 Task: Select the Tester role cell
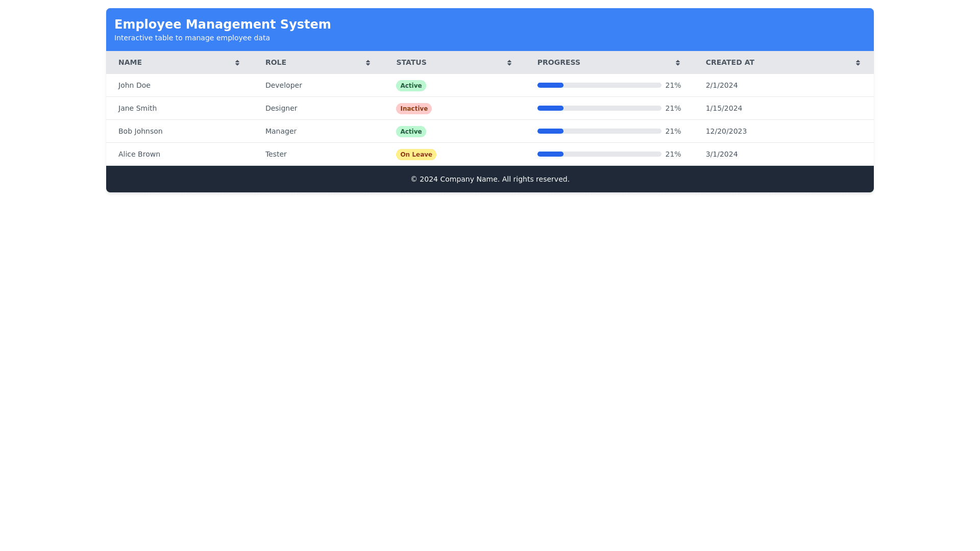(x=276, y=154)
